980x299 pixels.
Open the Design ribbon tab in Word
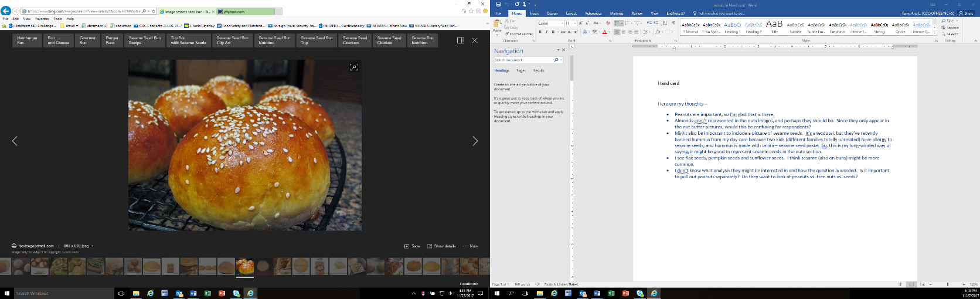(552, 13)
